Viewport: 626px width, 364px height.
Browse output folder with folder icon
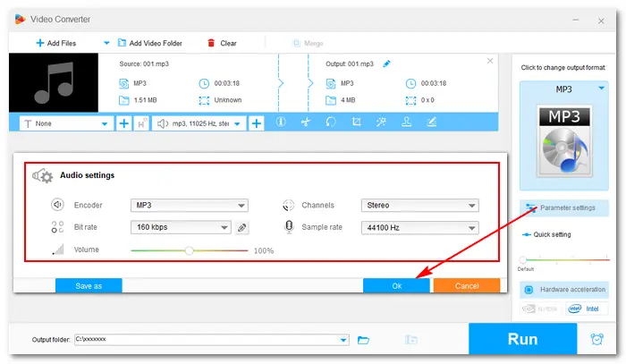point(363,340)
